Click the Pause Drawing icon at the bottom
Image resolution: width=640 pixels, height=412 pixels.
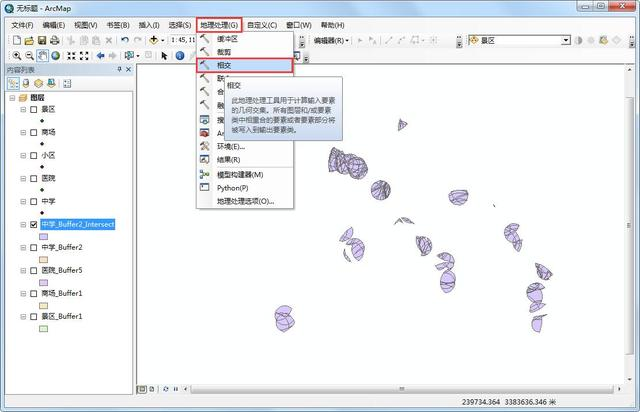pyautogui.click(x=176, y=389)
